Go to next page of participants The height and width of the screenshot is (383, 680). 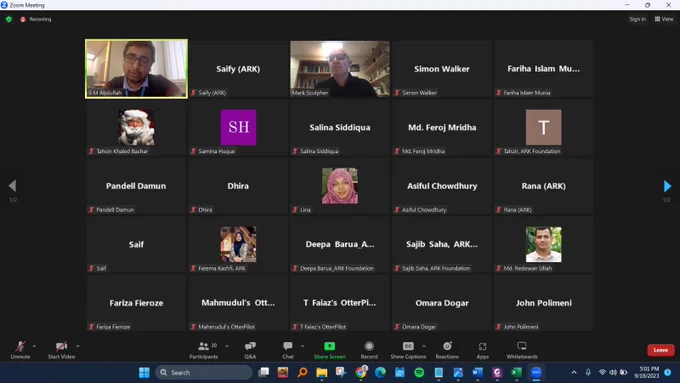[667, 186]
